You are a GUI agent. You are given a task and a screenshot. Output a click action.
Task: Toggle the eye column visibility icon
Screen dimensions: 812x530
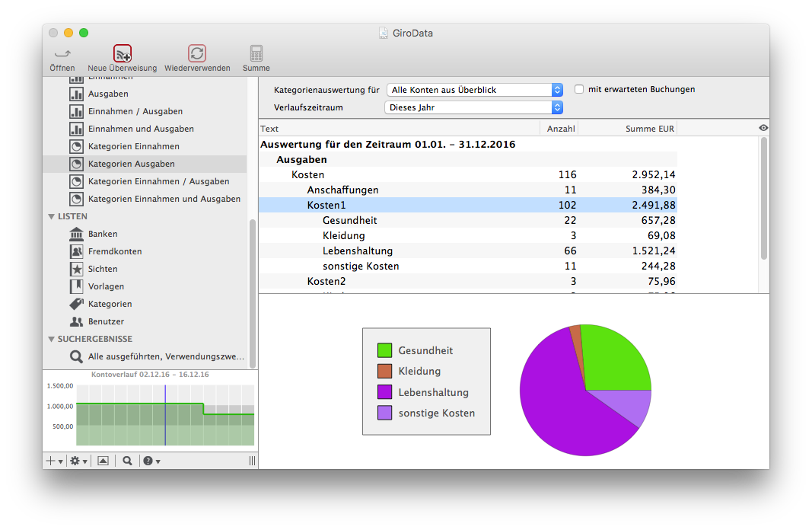click(x=763, y=128)
